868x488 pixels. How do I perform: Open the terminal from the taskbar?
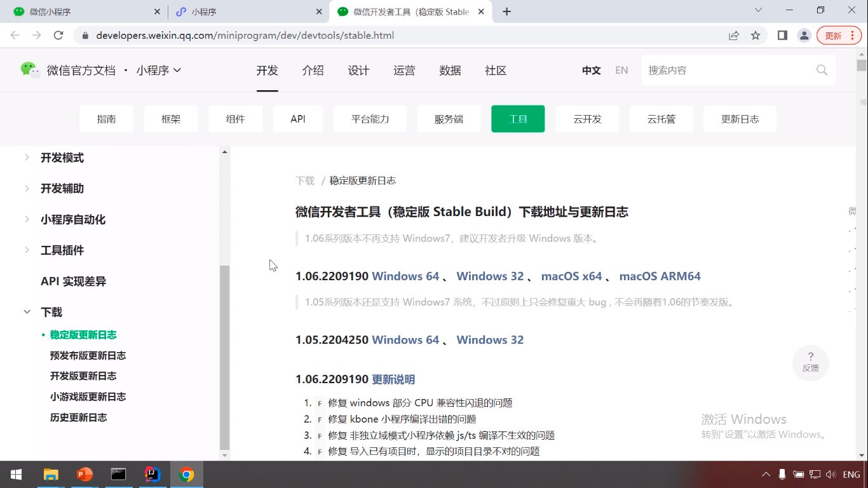[118, 474]
